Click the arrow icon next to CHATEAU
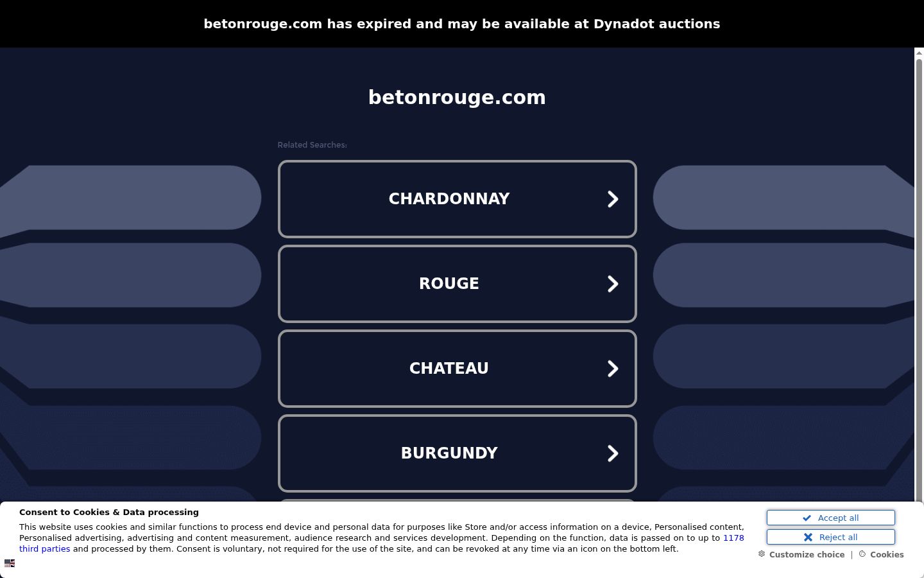This screenshot has width=924, height=578. (x=613, y=369)
